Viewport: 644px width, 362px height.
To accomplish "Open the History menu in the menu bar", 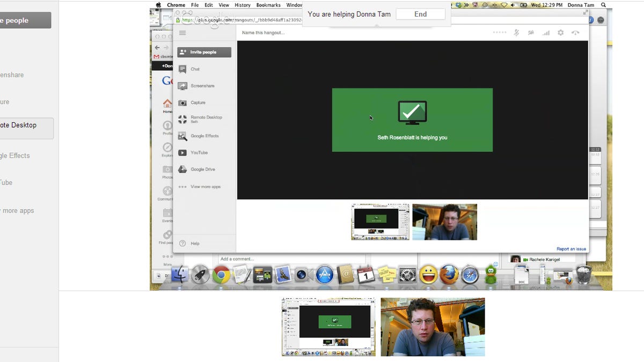I will (243, 5).
